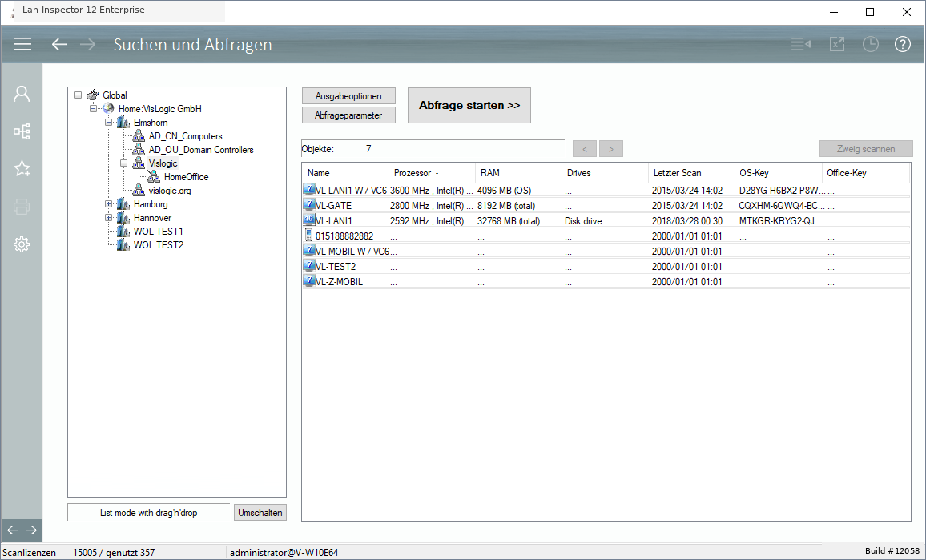Click the Scanlizenzen status entry
This screenshot has height=560, width=926.
pos(30,552)
